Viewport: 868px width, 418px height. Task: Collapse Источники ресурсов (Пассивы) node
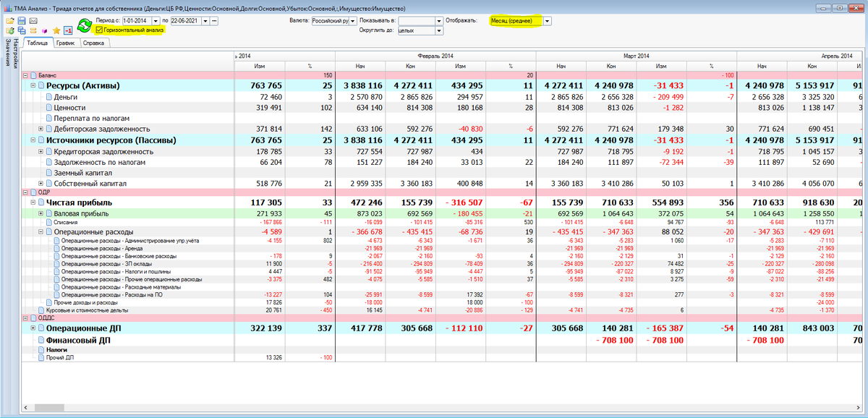click(33, 140)
